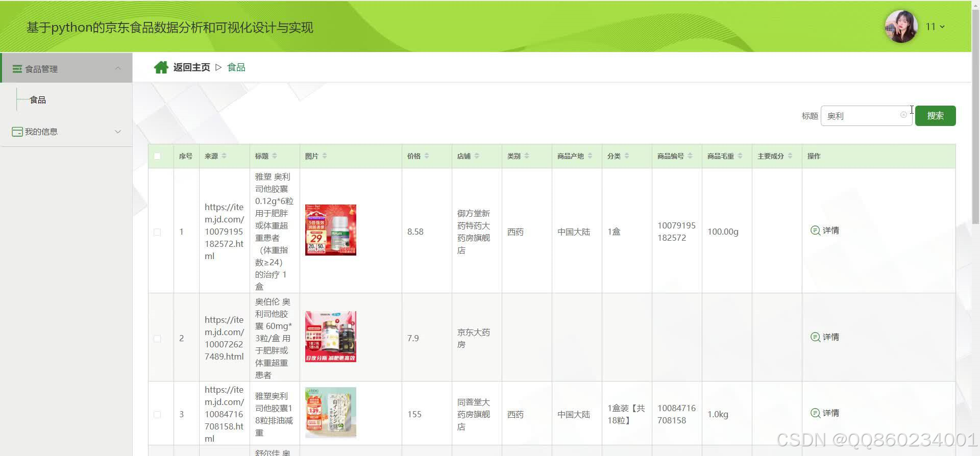Open the user dropdown next to 11
980x456 pixels.
pos(942,27)
